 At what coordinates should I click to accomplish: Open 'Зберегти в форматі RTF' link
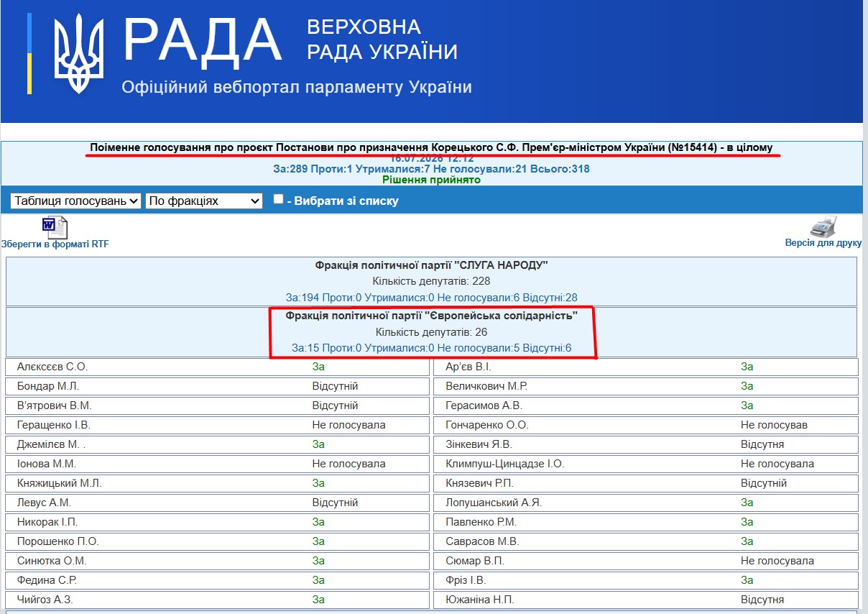coord(55,244)
